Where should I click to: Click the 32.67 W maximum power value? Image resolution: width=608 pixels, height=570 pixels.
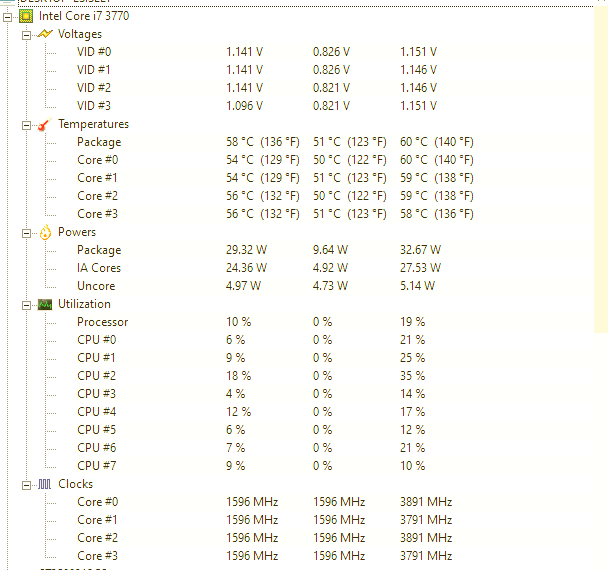421,250
